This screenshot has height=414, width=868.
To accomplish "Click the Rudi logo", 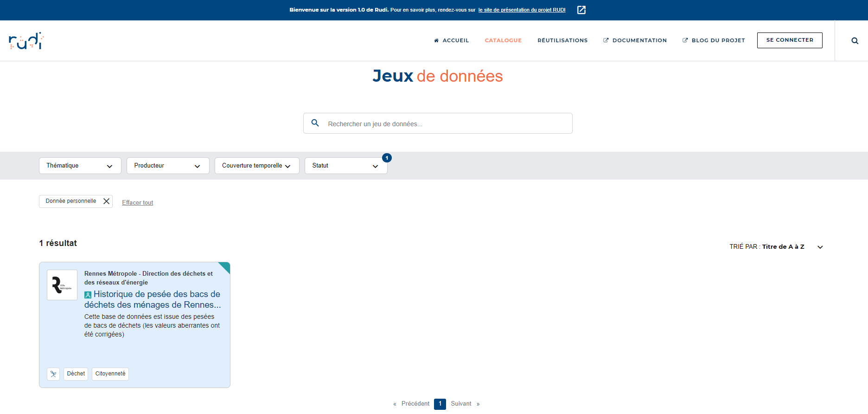I will (x=26, y=41).
